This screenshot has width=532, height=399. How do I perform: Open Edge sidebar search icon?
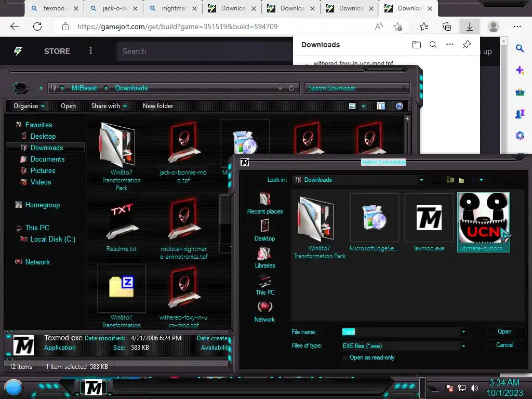[520, 48]
